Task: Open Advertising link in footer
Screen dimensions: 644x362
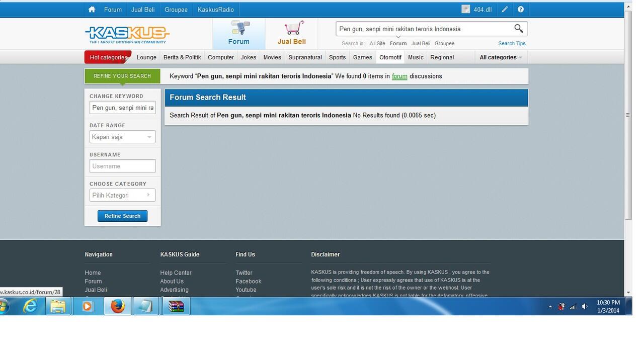Action: point(174,290)
